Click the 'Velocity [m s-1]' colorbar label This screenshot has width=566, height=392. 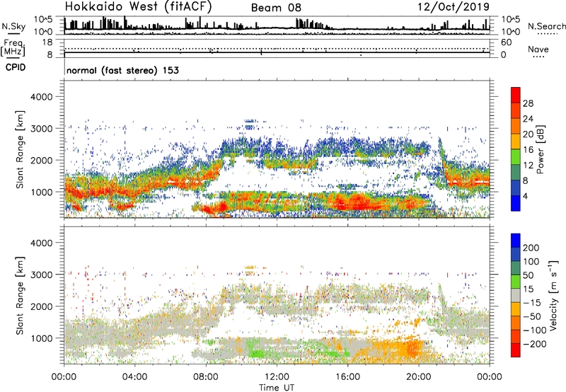[x=553, y=295]
